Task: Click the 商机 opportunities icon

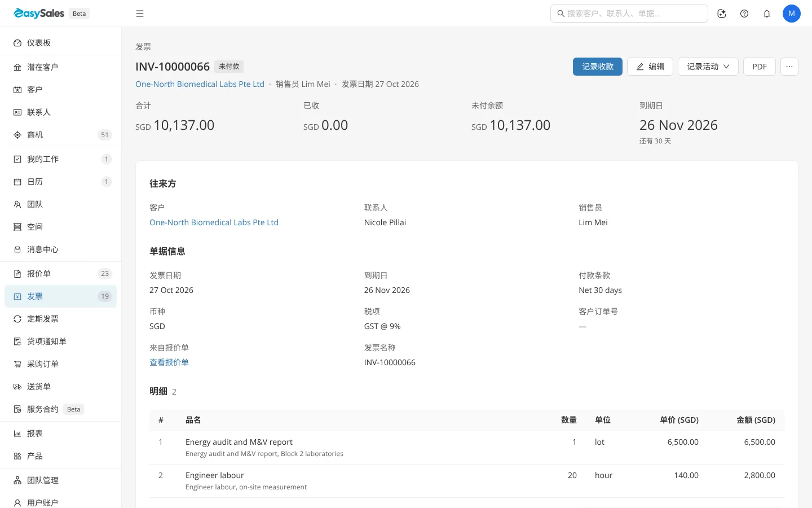Action: click(x=17, y=135)
